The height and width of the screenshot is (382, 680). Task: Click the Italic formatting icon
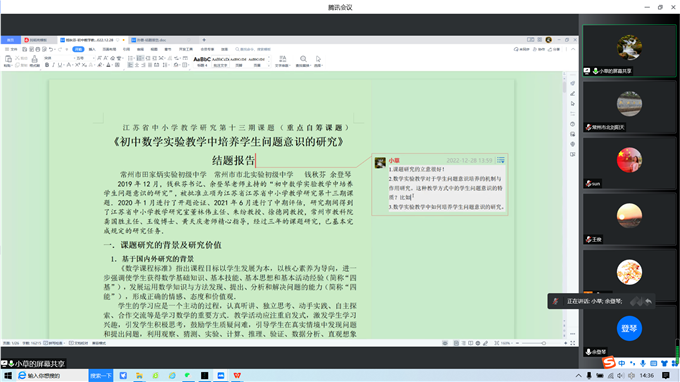[x=53, y=65]
